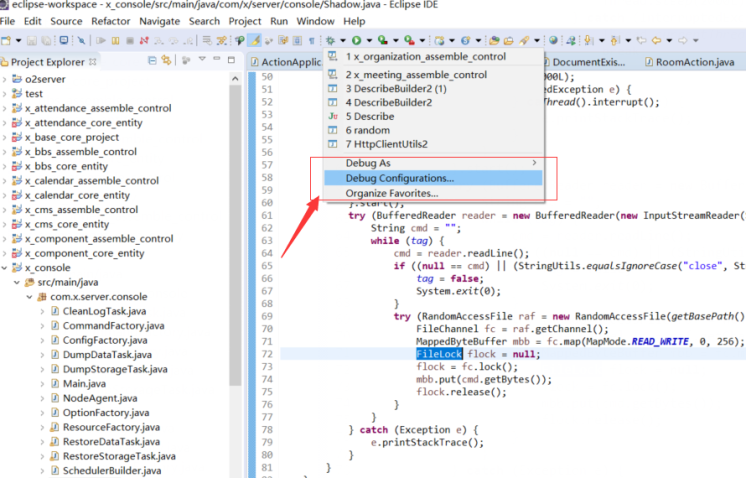Click the Skip All Breakpoints icon
This screenshot has width=746, height=478.
tap(82, 41)
